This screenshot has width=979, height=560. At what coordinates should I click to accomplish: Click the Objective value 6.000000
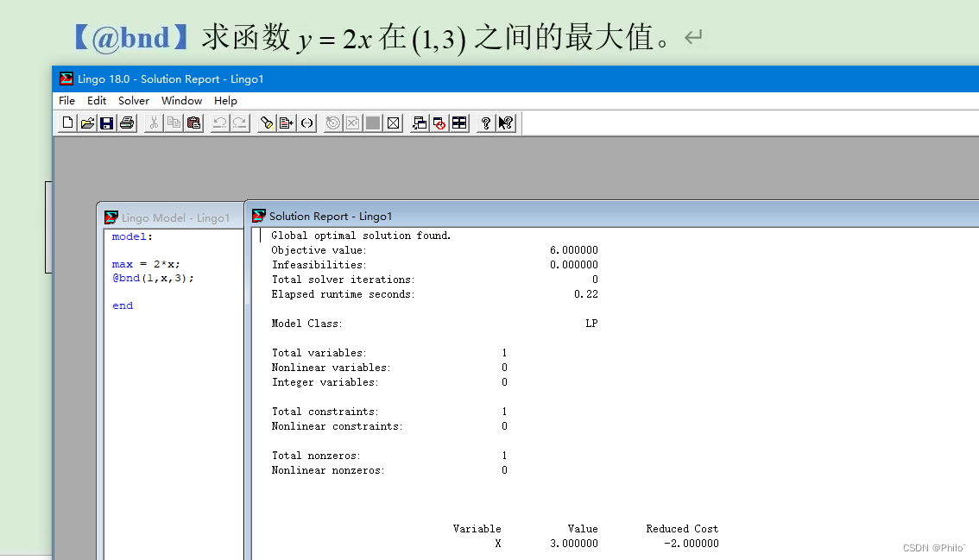574,249
